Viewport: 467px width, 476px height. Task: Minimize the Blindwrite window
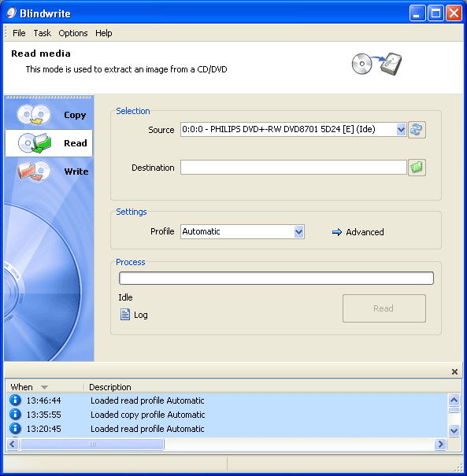tap(417, 13)
